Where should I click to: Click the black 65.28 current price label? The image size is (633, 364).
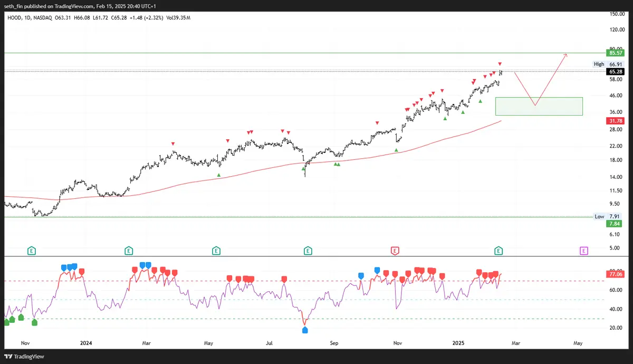[616, 71]
